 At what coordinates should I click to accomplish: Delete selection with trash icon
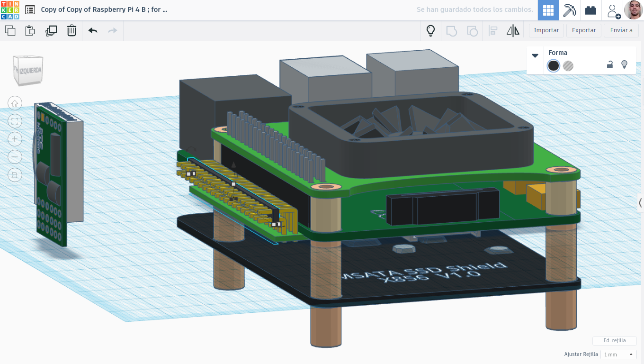[x=72, y=30]
